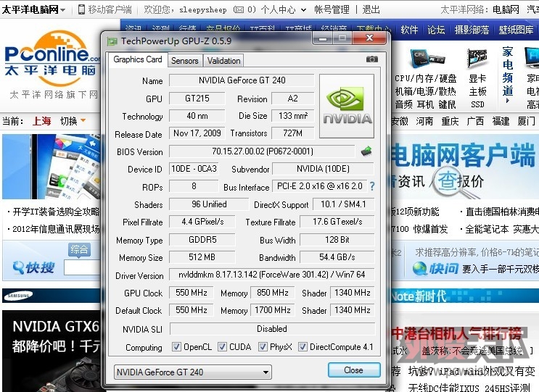The image size is (539, 392).
Task: Click the GPU-Z screenshot camera icon
Action: 371,59
